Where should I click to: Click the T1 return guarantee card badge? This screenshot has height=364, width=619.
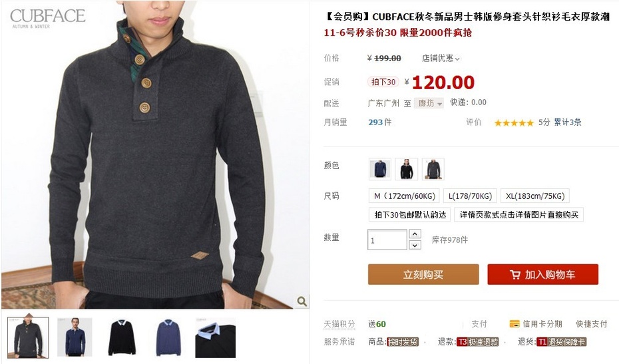tap(561, 342)
